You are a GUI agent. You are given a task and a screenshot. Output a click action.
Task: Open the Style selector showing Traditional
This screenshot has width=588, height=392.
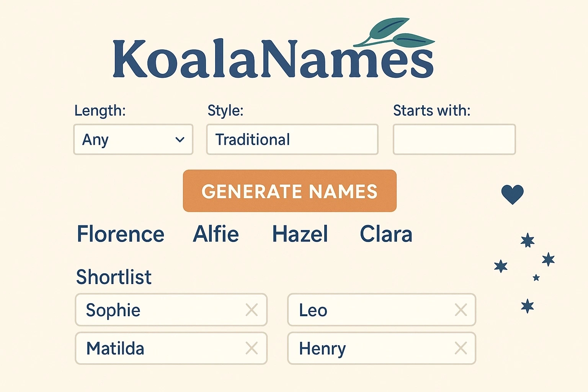tap(292, 139)
